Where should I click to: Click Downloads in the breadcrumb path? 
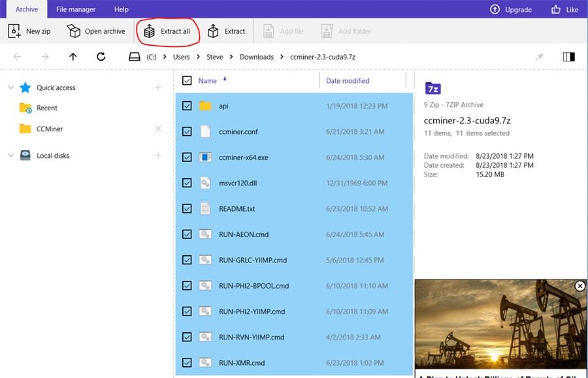click(256, 57)
